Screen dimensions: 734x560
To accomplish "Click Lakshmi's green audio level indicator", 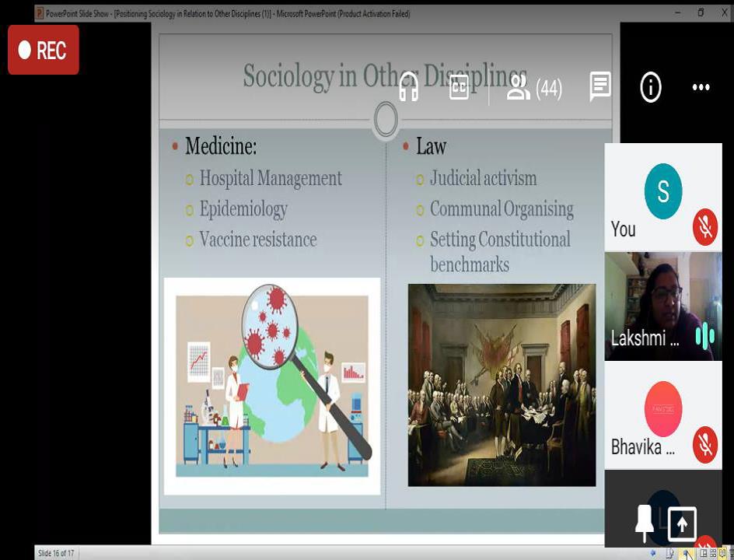I will coord(704,336).
